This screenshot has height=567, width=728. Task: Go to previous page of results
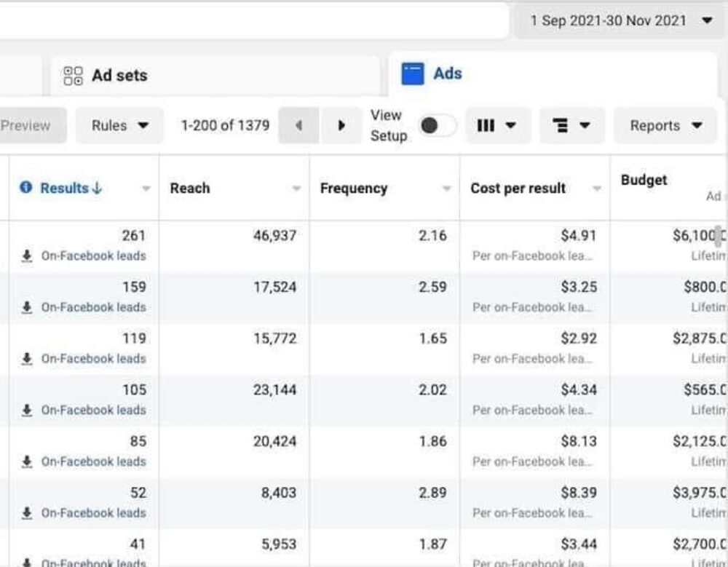(298, 125)
